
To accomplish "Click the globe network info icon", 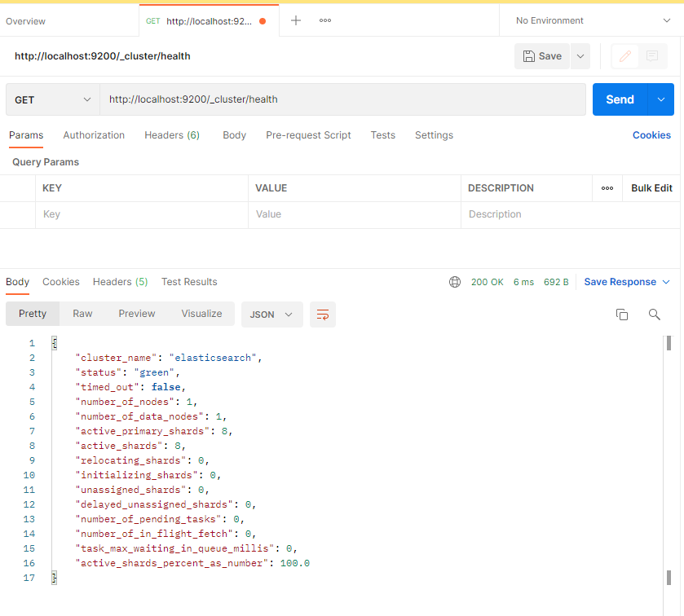I will pyautogui.click(x=455, y=282).
